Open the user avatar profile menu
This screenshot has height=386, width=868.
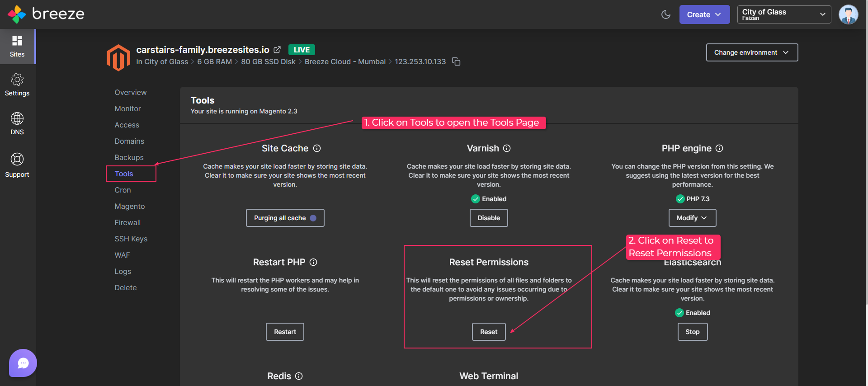pos(848,14)
